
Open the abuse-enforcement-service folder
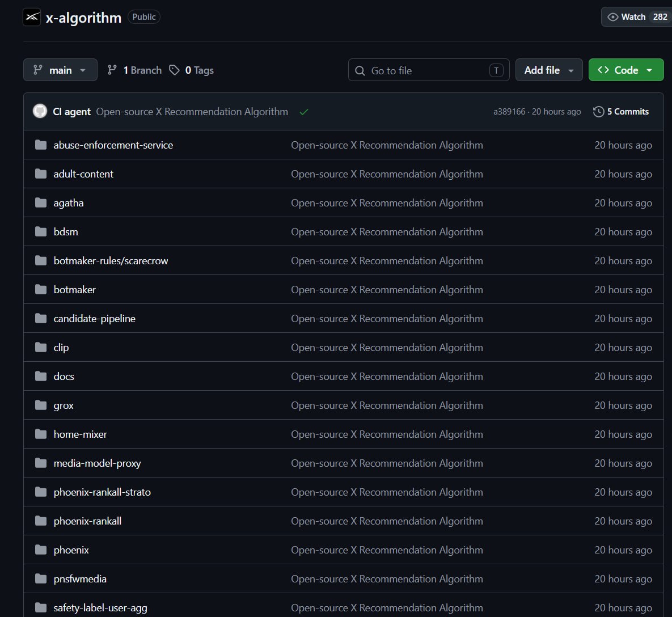(x=113, y=145)
